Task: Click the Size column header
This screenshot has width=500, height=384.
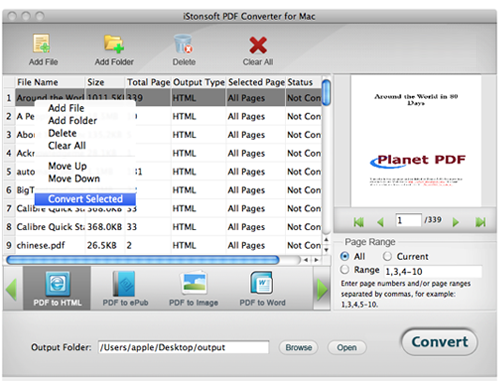Action: pyautogui.click(x=105, y=82)
